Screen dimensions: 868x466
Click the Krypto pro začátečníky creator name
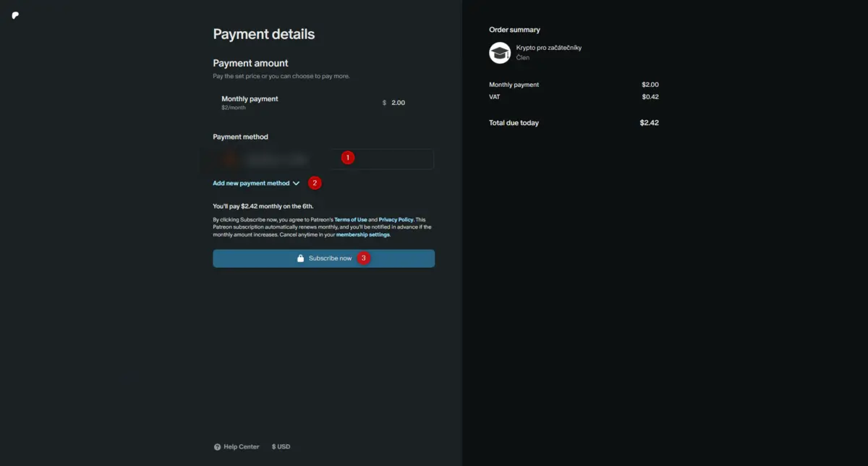pos(549,48)
